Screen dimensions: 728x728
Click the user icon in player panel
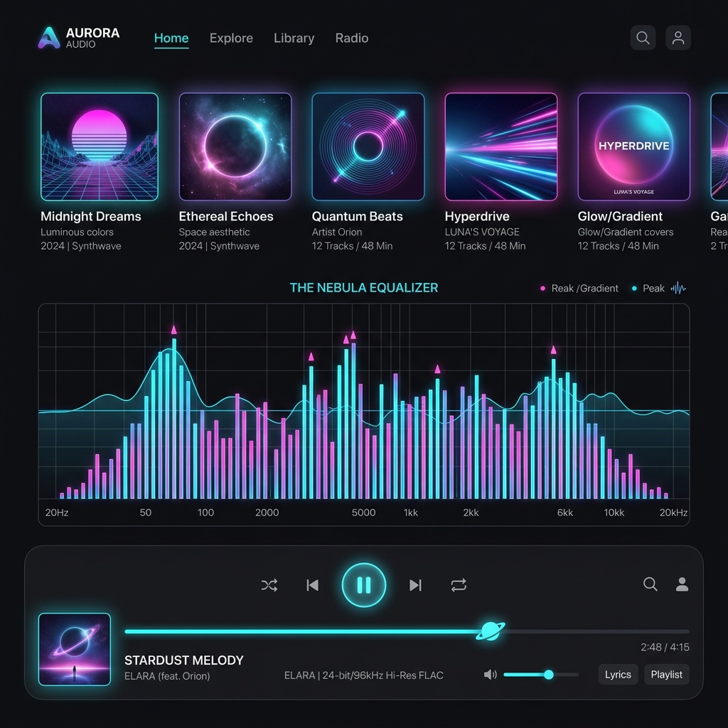[x=682, y=584]
